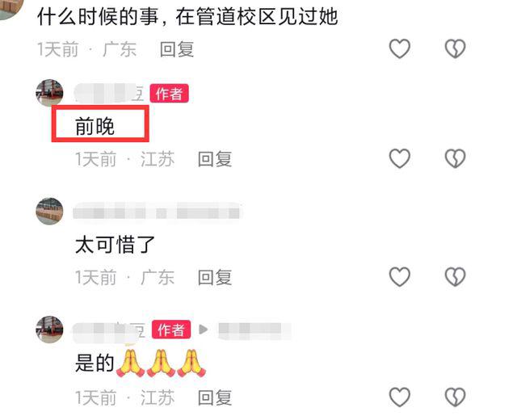This screenshot has height=420, width=517.
Task: Open author's avatar beside 是的 reply
Action: click(x=49, y=330)
